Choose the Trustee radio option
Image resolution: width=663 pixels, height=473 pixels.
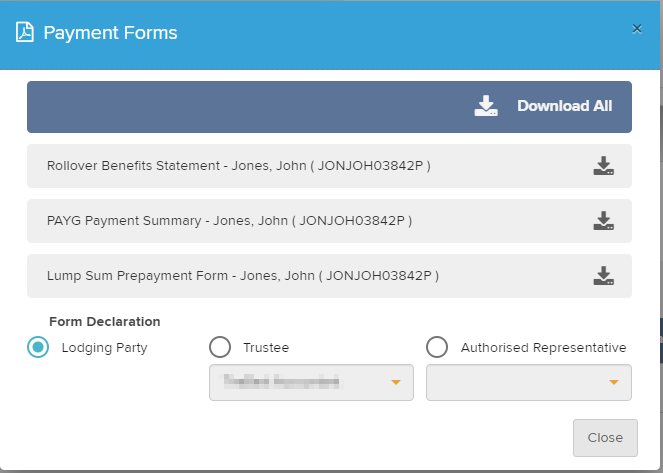click(220, 347)
